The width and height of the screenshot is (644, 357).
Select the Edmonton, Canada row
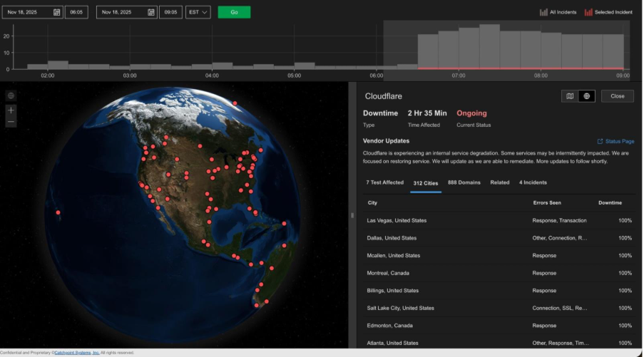pos(499,326)
